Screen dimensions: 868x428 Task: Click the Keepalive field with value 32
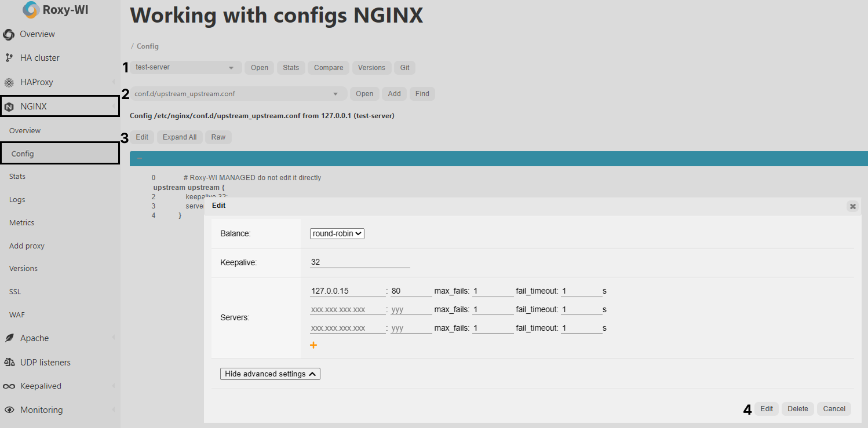click(360, 262)
